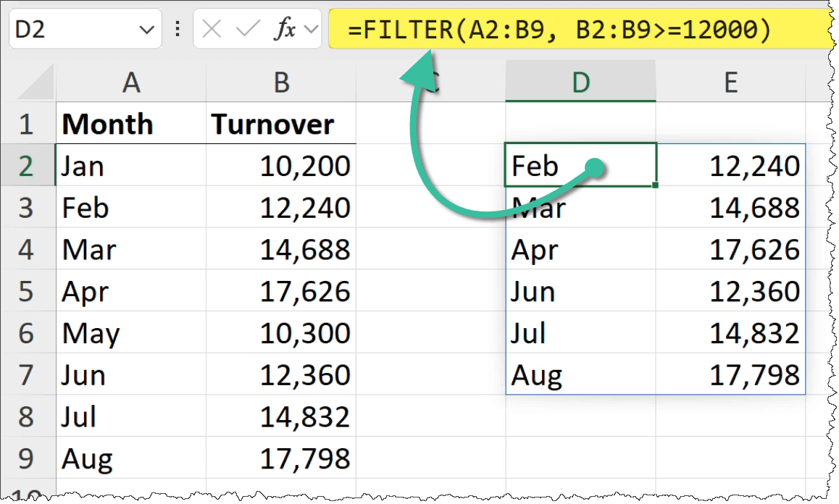Select row 1 header
This screenshot has height=504, width=839.
[27, 125]
